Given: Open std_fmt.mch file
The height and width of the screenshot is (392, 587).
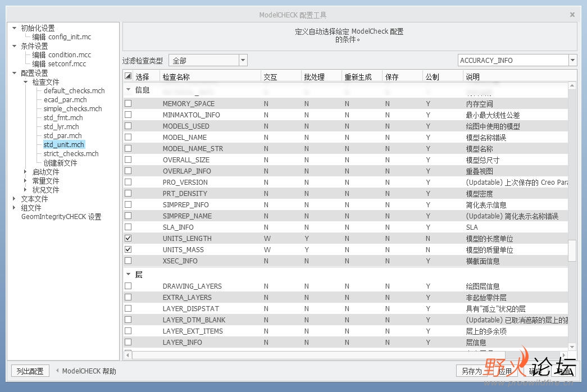Looking at the screenshot, I should click(63, 117).
